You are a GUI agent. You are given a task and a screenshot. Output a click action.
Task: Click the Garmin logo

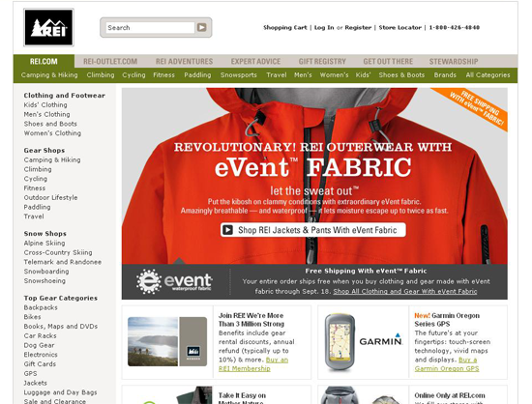click(381, 339)
